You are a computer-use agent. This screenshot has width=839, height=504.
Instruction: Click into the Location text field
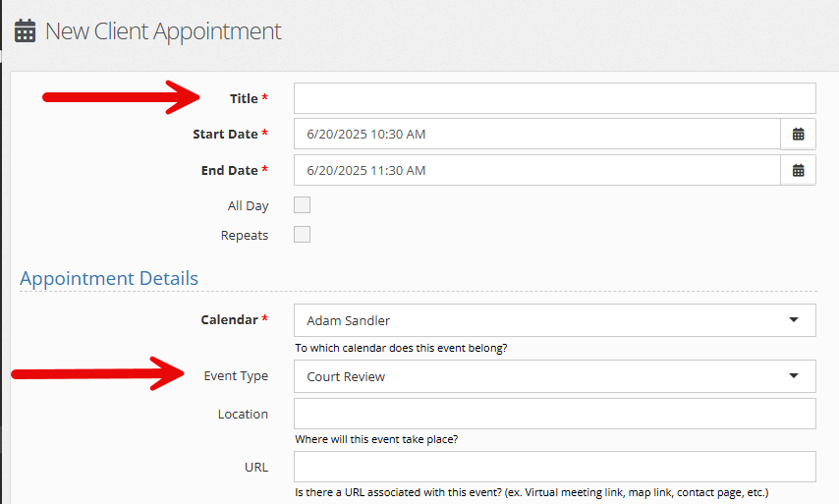pyautogui.click(x=555, y=414)
